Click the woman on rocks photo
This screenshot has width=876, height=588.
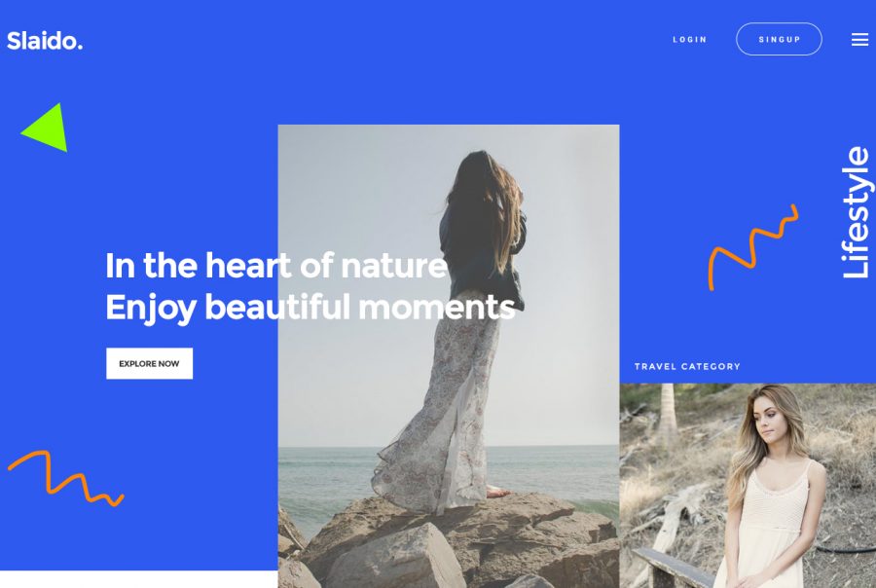pyautogui.click(x=448, y=355)
